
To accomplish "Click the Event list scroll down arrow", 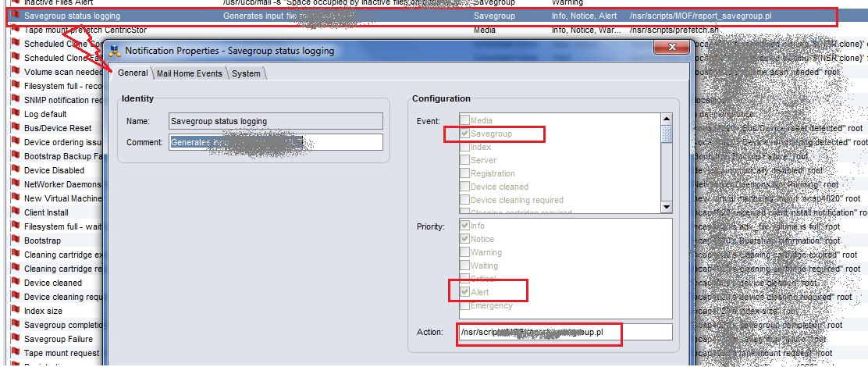I will 667,207.
